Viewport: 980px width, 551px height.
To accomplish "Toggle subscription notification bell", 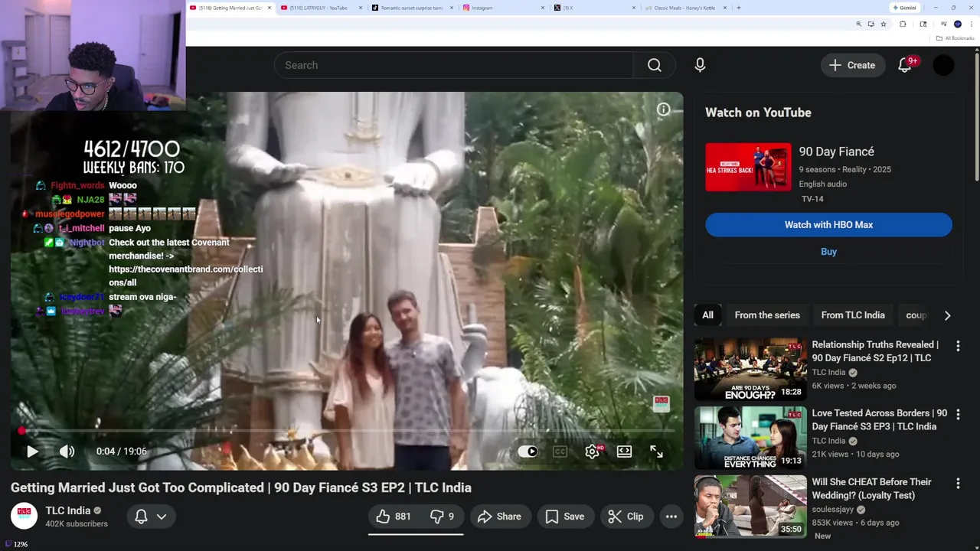I will coord(141,517).
